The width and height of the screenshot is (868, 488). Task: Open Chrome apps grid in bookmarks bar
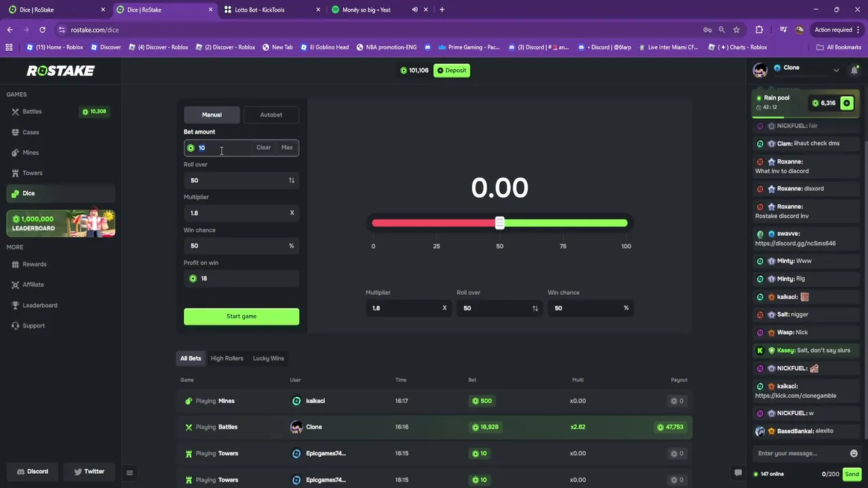[9, 47]
